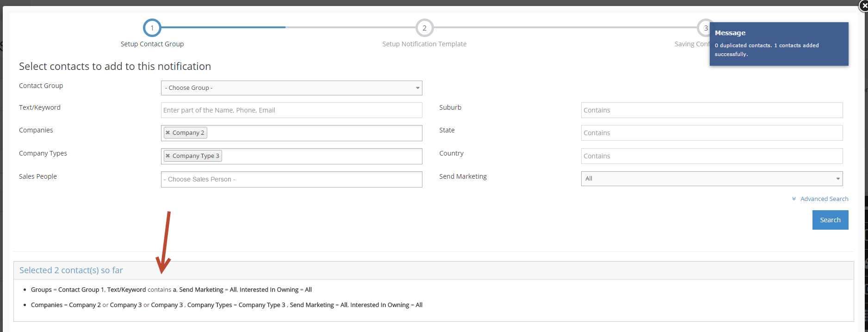Screen dimensions: 868x332
Task: Click the State input field
Action: tap(711, 133)
